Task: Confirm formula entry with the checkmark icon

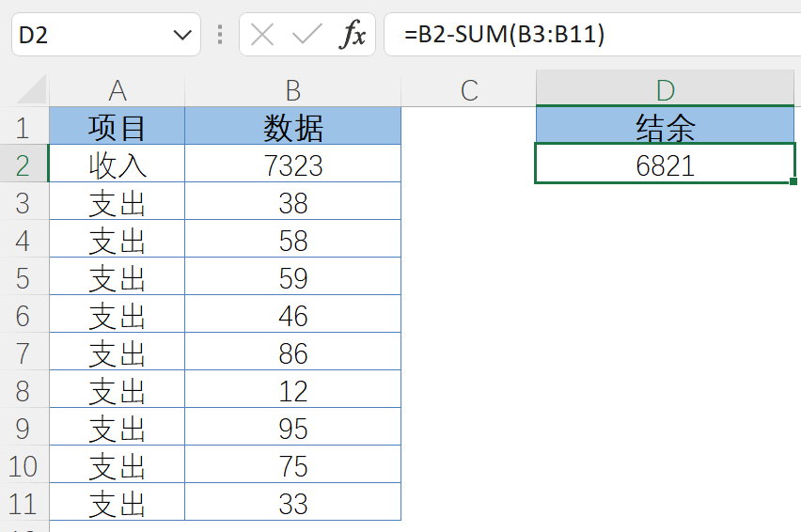Action: (x=306, y=35)
